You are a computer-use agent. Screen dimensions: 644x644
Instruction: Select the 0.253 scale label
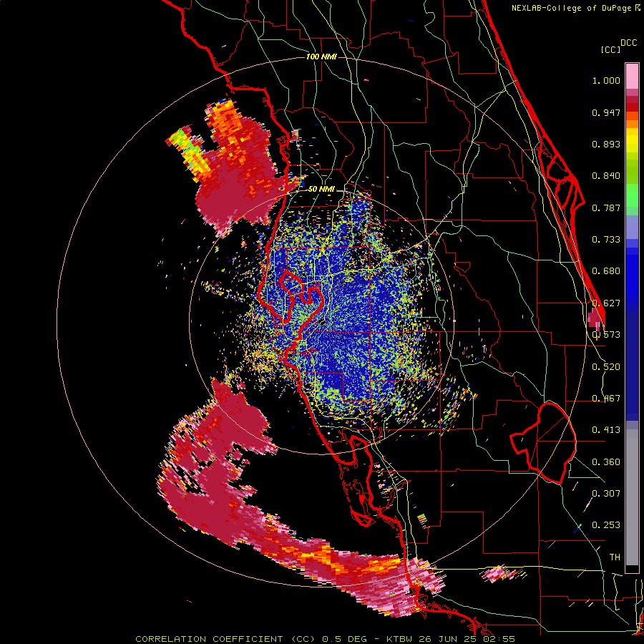(x=606, y=525)
